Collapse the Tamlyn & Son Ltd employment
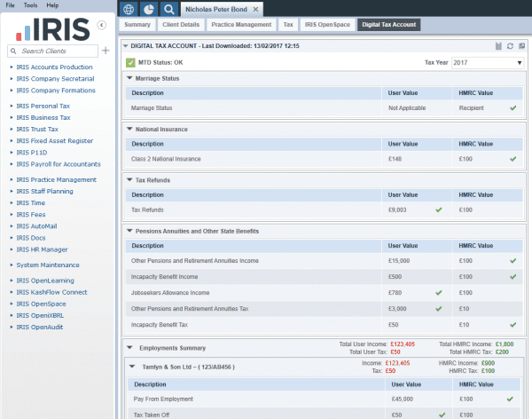The width and height of the screenshot is (532, 419). 132,367
